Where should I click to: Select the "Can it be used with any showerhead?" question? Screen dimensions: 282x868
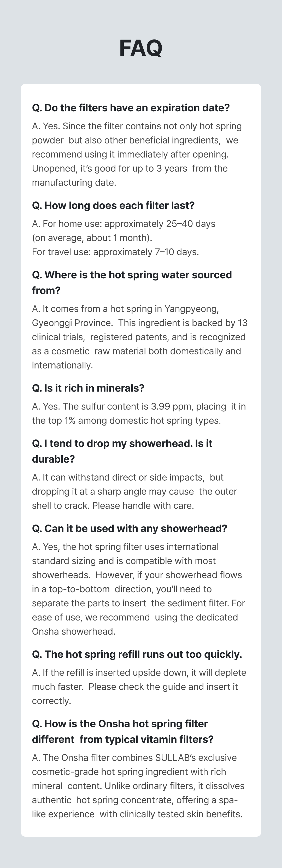click(130, 528)
